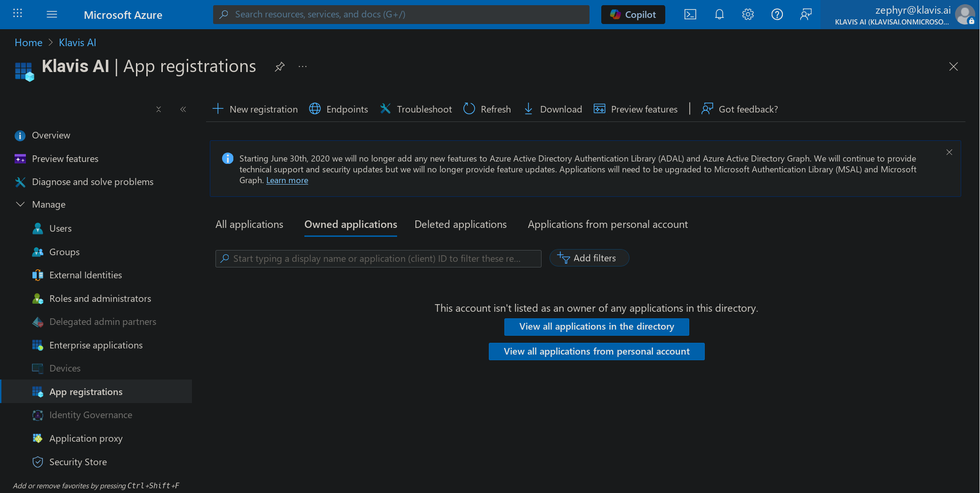This screenshot has width=980, height=493.
Task: Open the Help question mark icon
Action: coord(777,14)
